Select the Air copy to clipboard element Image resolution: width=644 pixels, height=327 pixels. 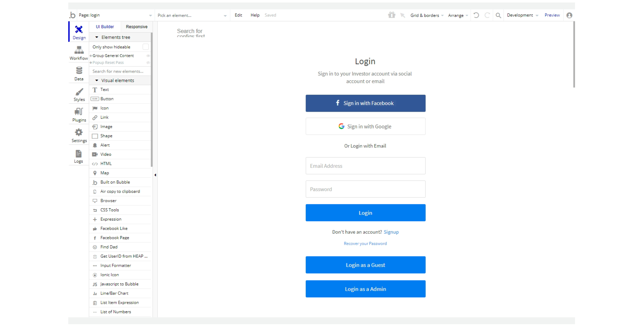click(x=120, y=191)
